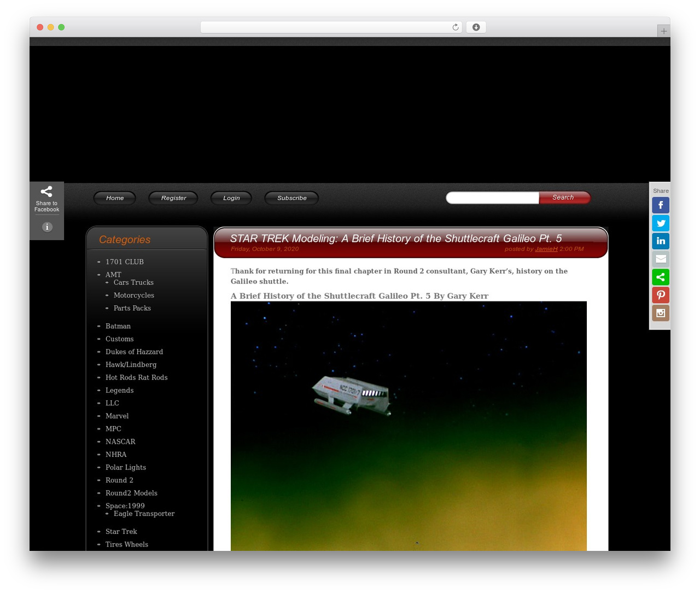The image size is (700, 593).
Task: Click the Galileo shuttlecraft image
Action: 409,426
